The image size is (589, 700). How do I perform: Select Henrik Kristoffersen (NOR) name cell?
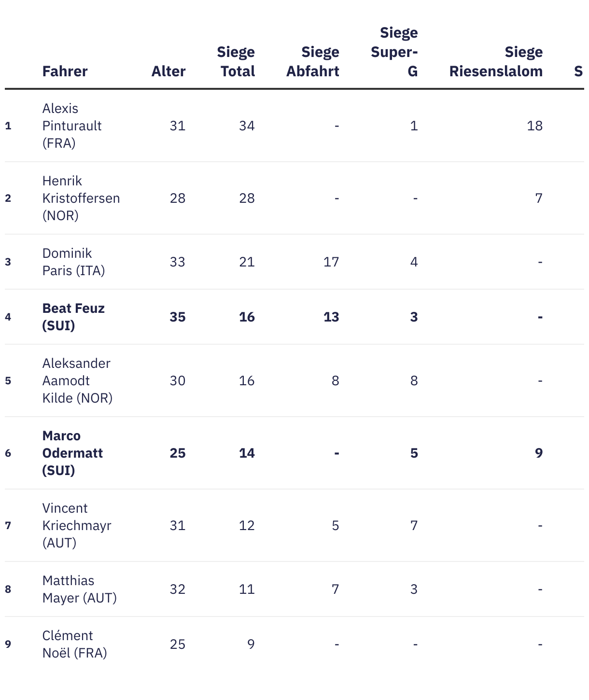[81, 198]
